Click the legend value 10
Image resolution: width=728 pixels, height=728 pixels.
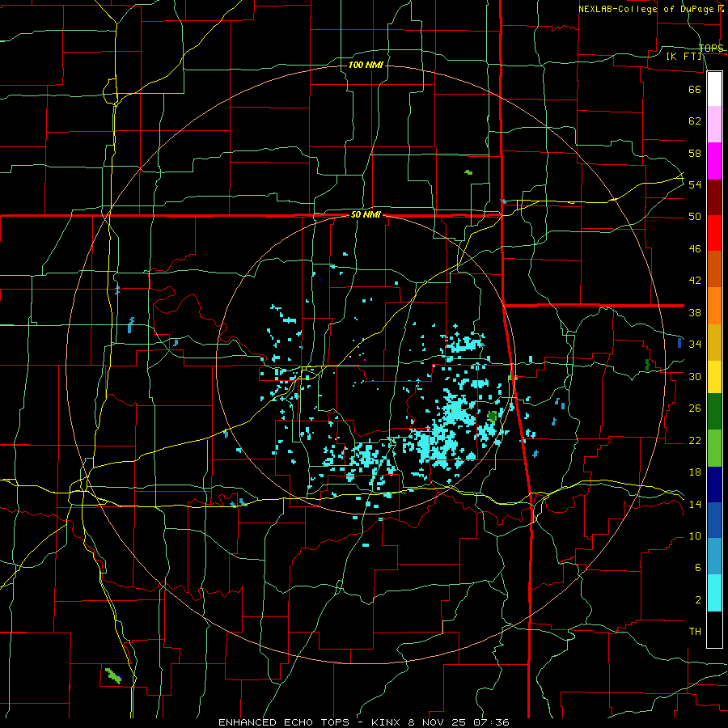[695, 535]
